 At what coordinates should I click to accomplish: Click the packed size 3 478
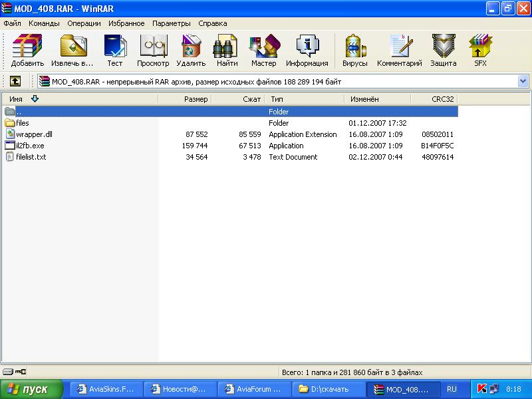tap(252, 157)
